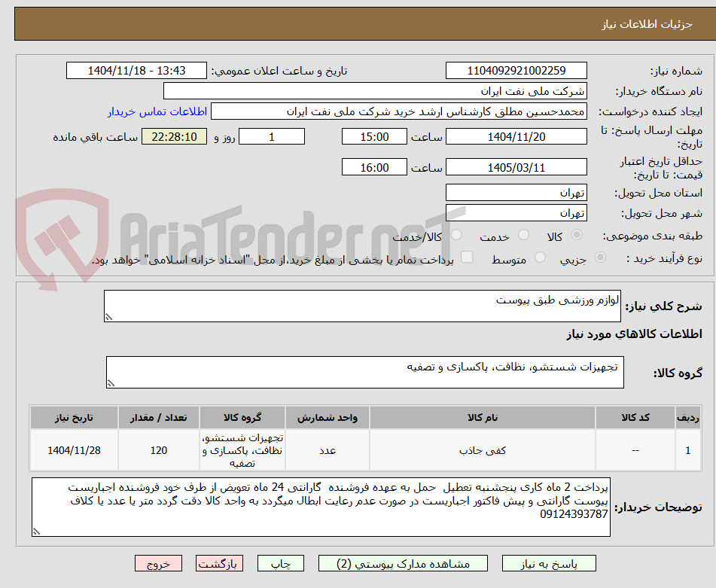Click the delivery city field تهران

click(516, 213)
